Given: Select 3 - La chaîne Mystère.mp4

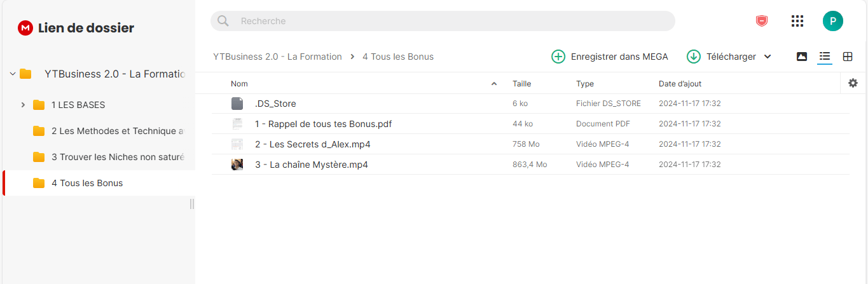Looking at the screenshot, I should (311, 165).
